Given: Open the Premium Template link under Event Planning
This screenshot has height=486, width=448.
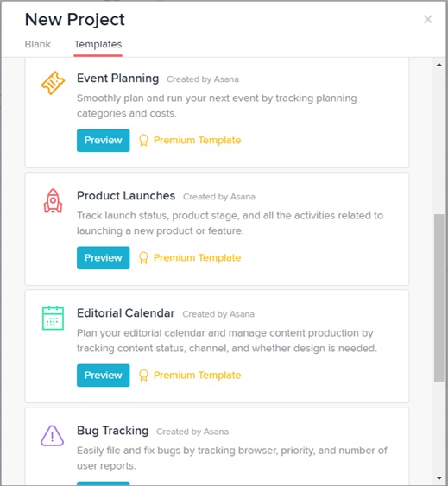Looking at the screenshot, I should click(197, 141).
